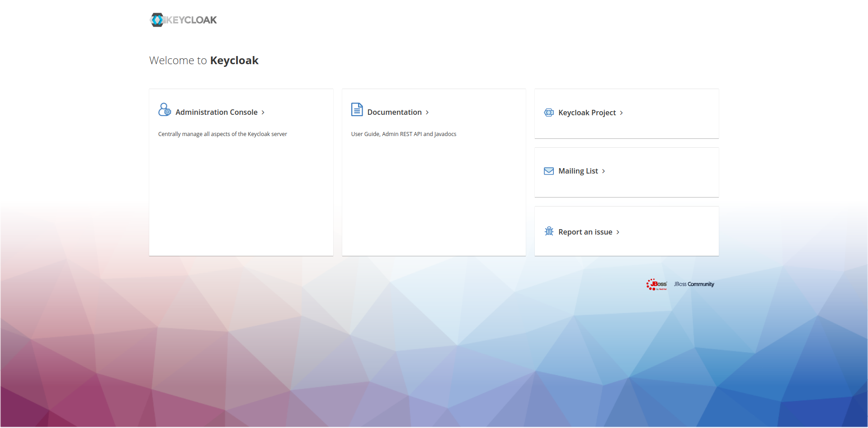868x428 pixels.
Task: Click the Administration Console user-gear icon
Action: pyautogui.click(x=165, y=110)
